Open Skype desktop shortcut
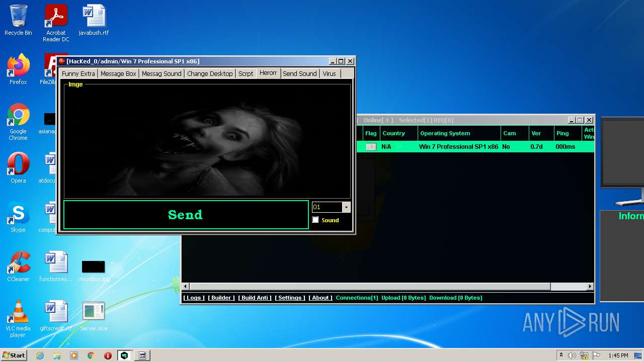The width and height of the screenshot is (644, 362). click(x=18, y=217)
